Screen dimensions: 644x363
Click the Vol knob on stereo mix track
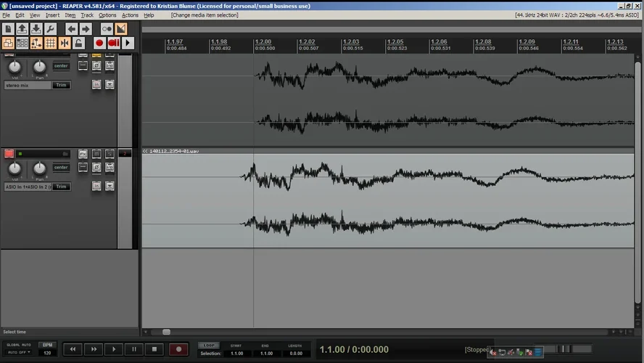[15, 67]
